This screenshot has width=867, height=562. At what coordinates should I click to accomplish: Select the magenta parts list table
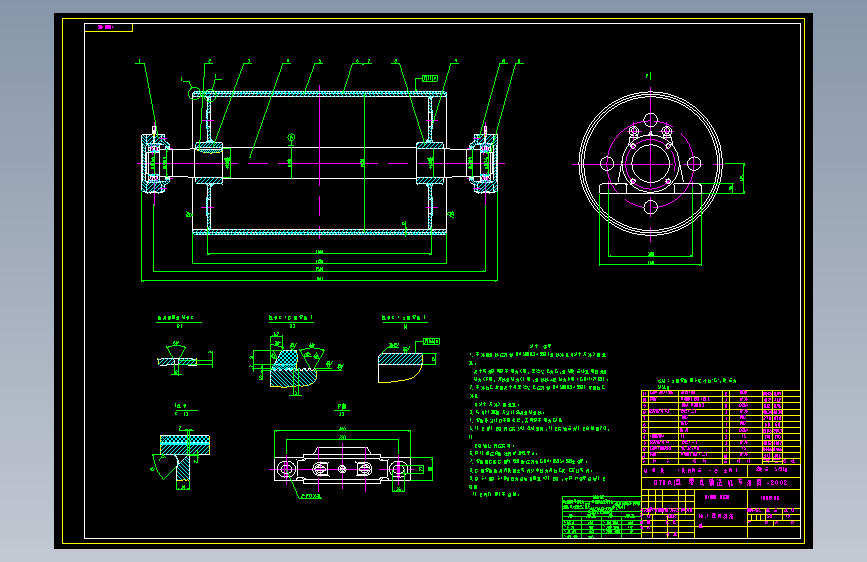(720, 427)
